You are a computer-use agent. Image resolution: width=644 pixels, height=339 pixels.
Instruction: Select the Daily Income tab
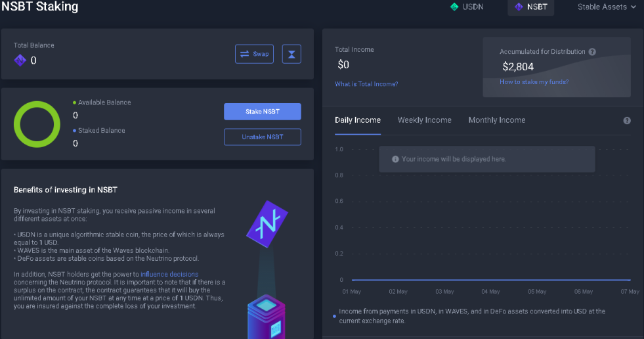(x=357, y=120)
